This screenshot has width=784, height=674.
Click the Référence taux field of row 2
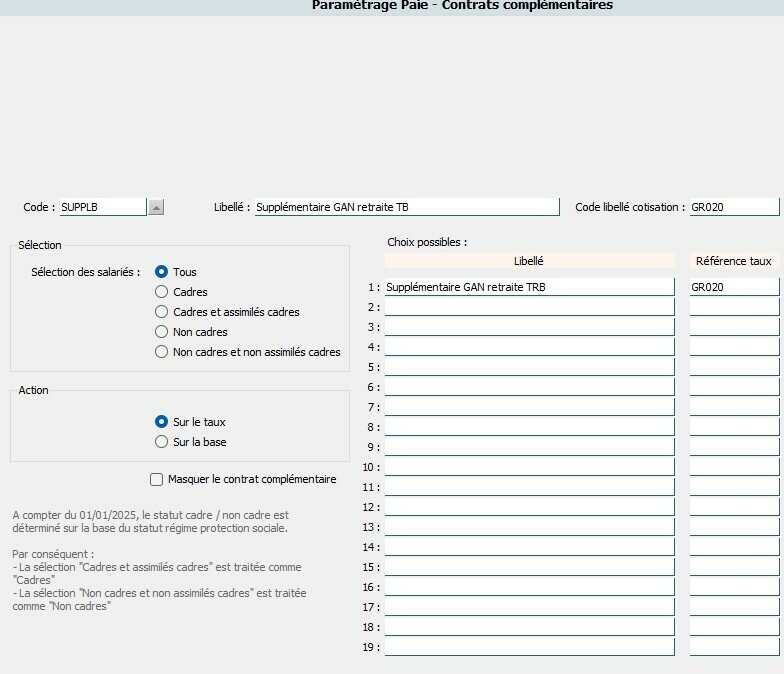[734, 307]
